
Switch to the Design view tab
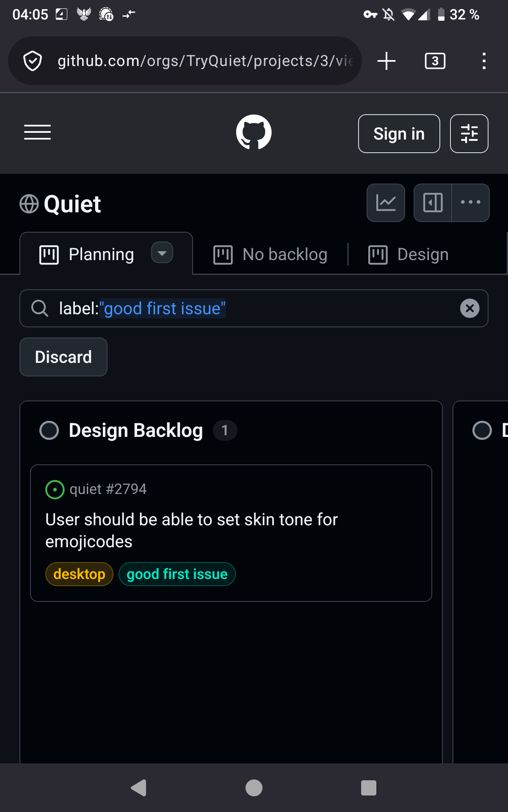[409, 255]
